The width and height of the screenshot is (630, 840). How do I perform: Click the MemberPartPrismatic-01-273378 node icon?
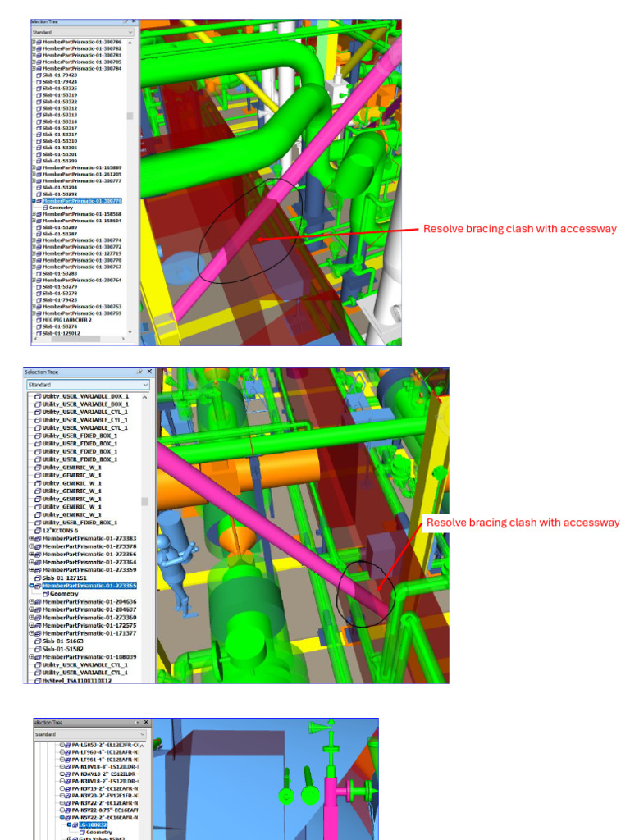point(38,546)
